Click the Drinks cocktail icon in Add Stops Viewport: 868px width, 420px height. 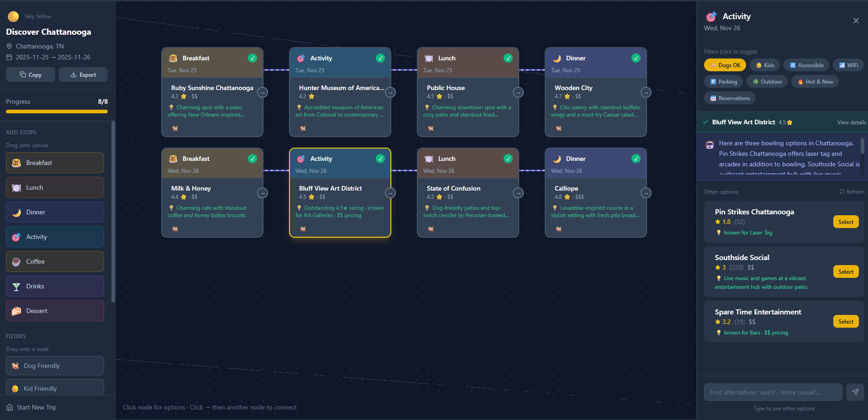click(x=16, y=287)
